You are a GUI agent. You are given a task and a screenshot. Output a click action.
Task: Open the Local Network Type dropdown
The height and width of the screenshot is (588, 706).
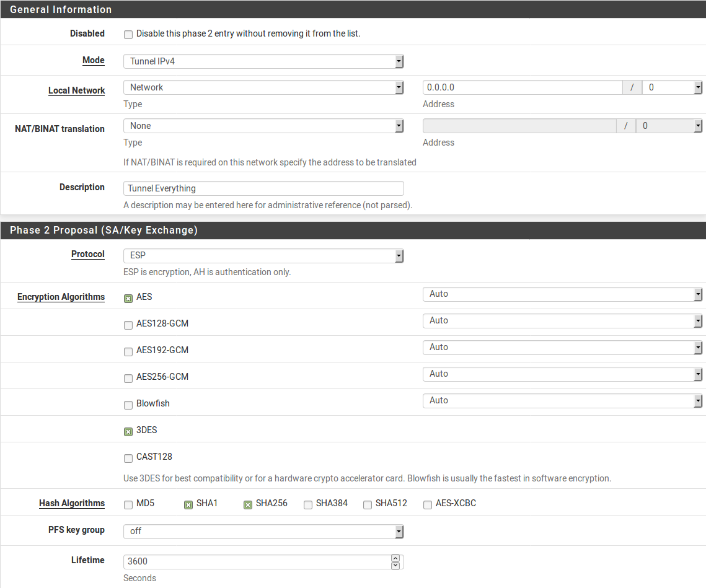(263, 87)
